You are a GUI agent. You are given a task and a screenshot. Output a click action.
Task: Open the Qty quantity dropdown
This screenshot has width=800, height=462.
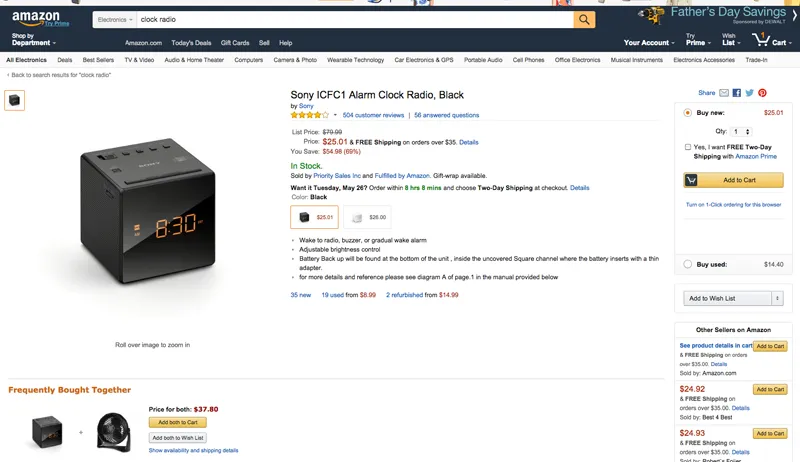coord(741,131)
